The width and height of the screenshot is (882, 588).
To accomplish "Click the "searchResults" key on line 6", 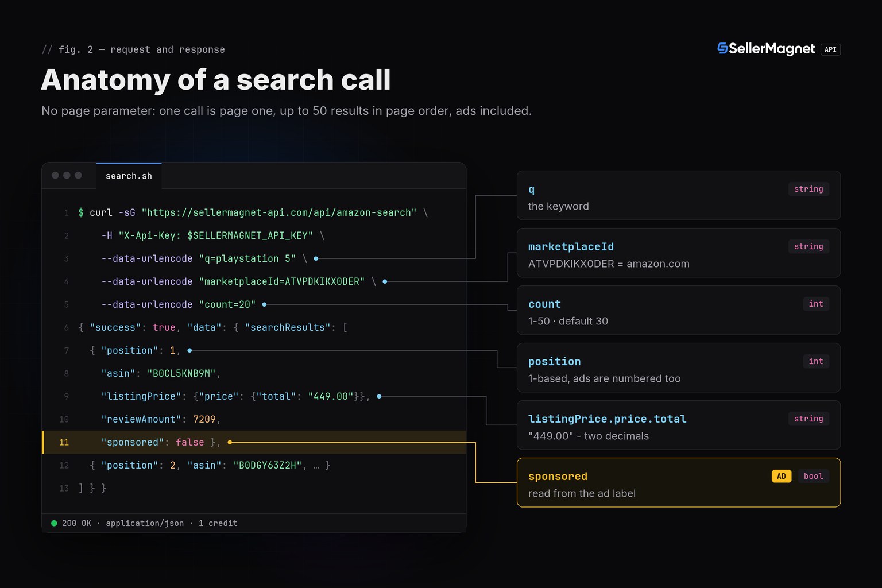I will (288, 327).
